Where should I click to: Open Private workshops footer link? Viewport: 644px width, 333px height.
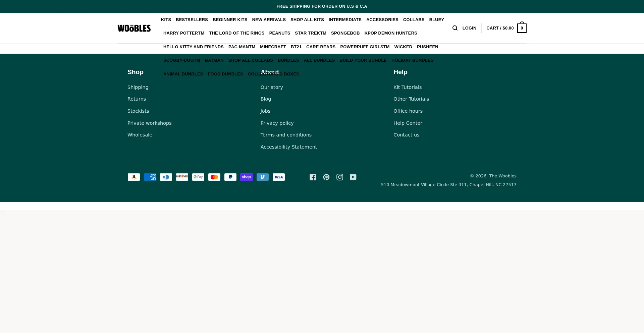pyautogui.click(x=150, y=123)
